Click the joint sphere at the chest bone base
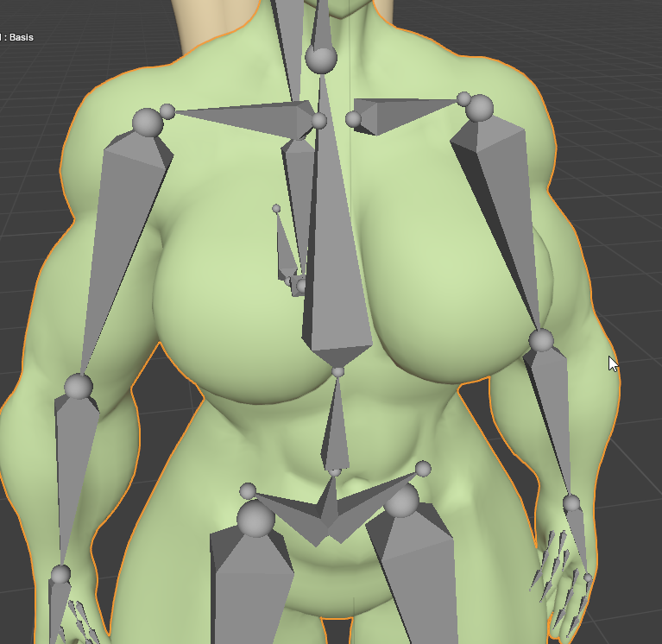This screenshot has height=644, width=662. coord(337,371)
